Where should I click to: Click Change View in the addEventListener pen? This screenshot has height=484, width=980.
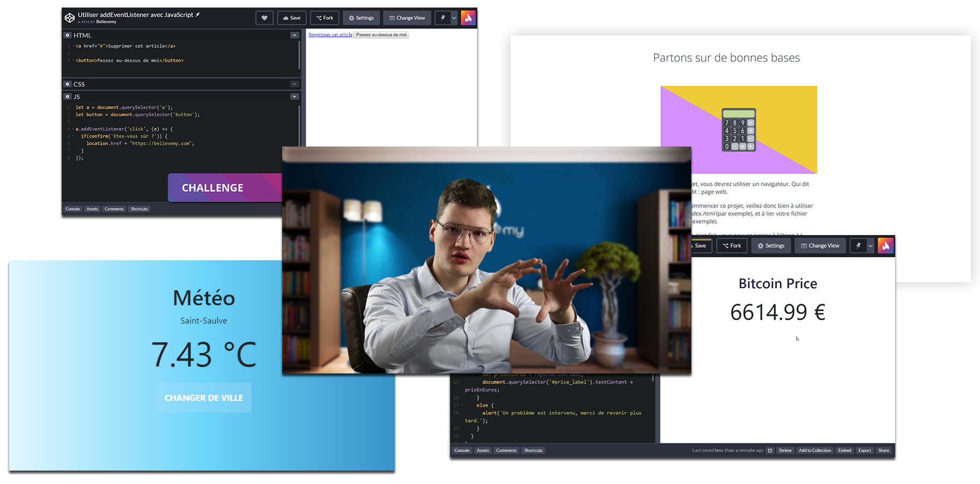tap(407, 18)
